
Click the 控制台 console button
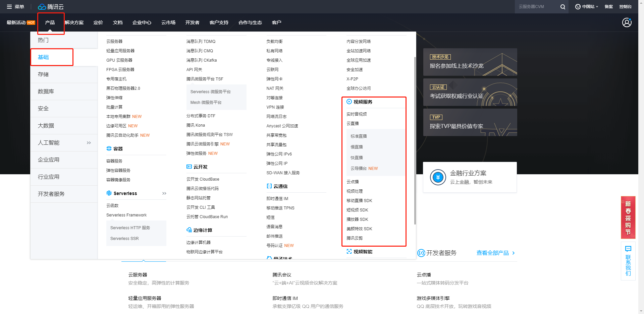click(x=625, y=7)
